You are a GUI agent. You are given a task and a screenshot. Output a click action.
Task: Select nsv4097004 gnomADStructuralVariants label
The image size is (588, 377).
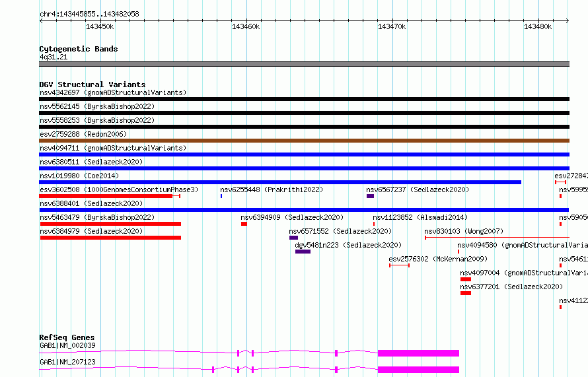(524, 273)
